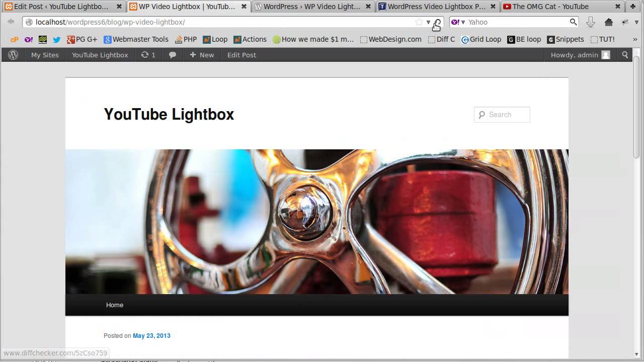Open the Grid Loop bookmark

coord(481,39)
